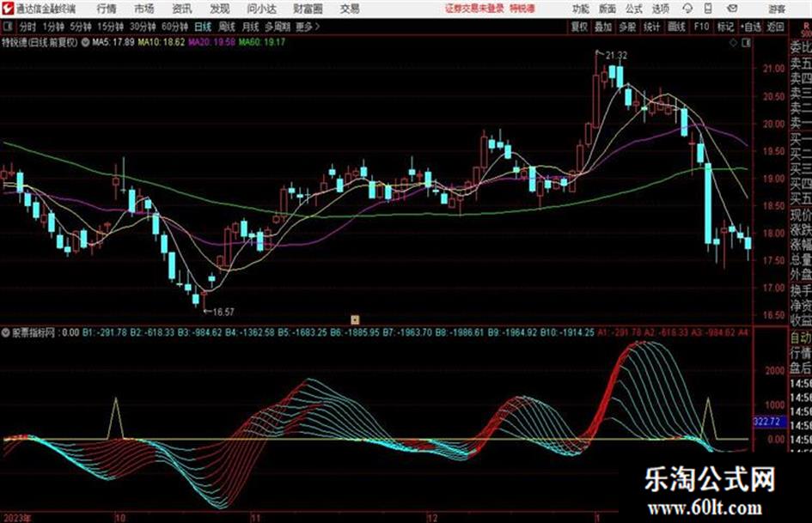Click the 标记 mark button
The height and width of the screenshot is (523, 812).
pyautogui.click(x=725, y=27)
